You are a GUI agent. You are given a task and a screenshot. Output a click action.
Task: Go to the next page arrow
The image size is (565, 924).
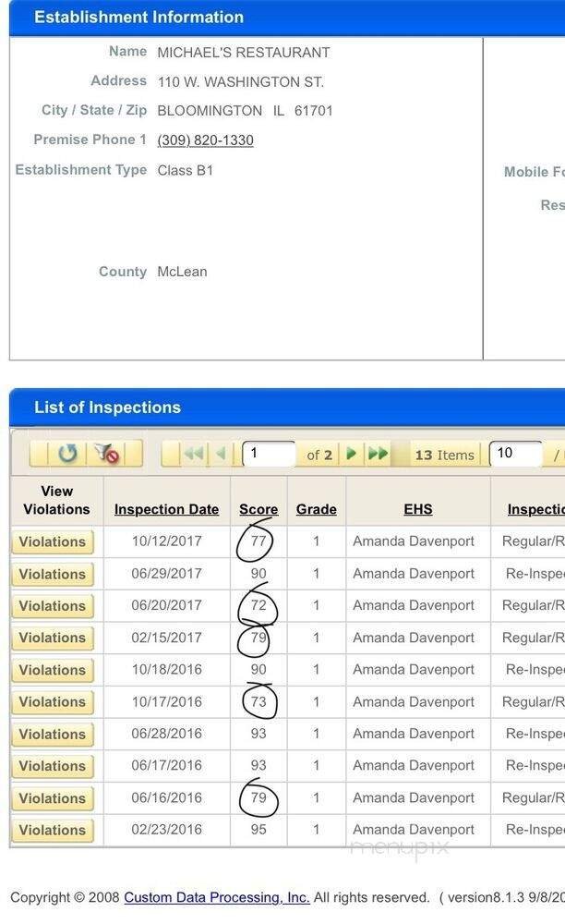(352, 454)
